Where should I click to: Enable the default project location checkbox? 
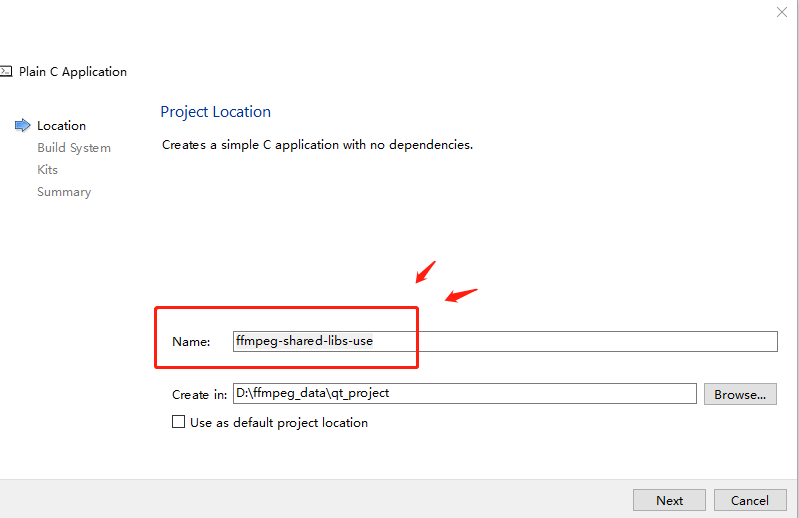[x=179, y=423]
